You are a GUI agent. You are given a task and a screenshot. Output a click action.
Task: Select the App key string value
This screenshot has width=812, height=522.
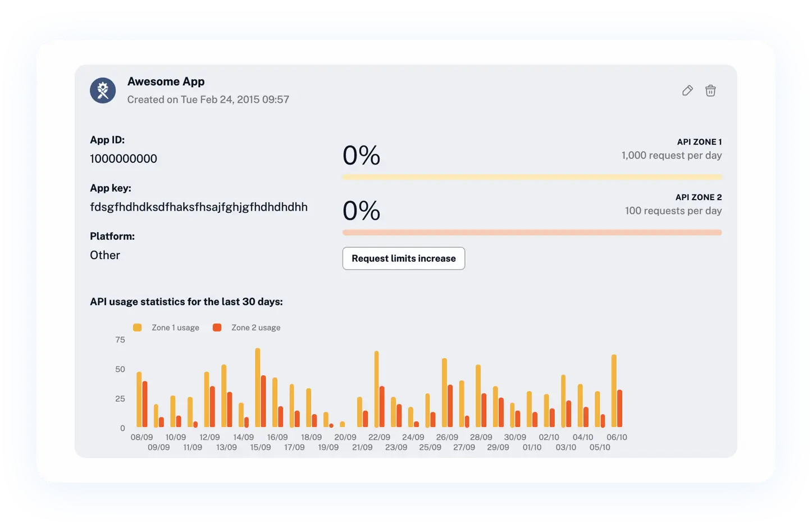click(x=199, y=207)
